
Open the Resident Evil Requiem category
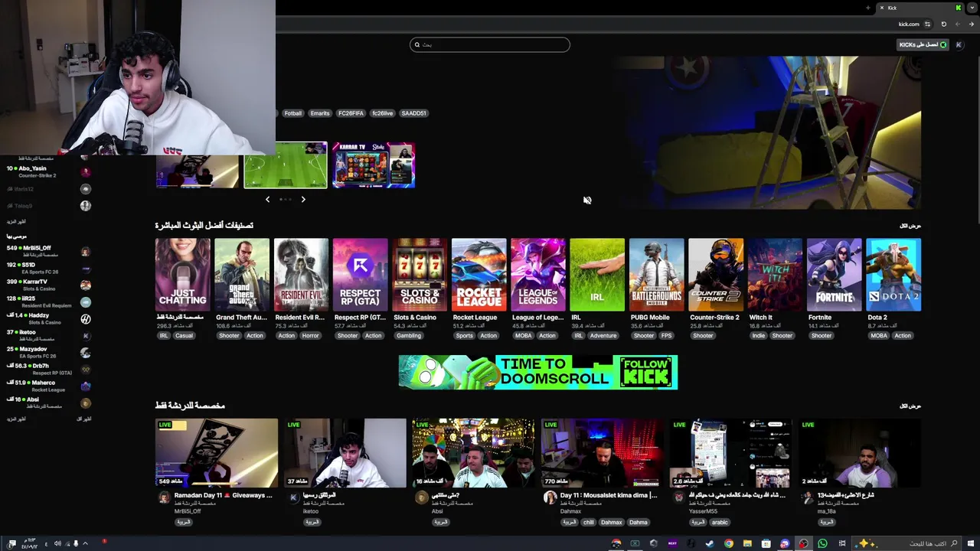tap(301, 275)
